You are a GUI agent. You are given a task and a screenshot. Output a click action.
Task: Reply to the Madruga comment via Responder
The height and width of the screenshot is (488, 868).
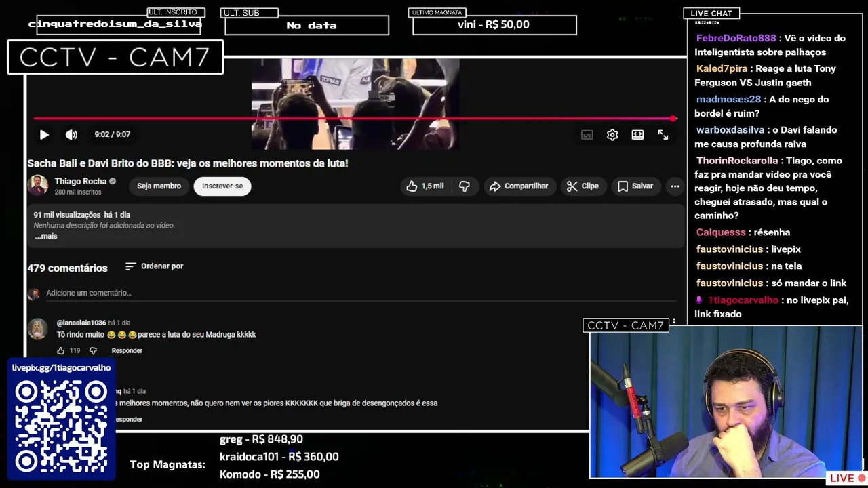[x=127, y=351]
